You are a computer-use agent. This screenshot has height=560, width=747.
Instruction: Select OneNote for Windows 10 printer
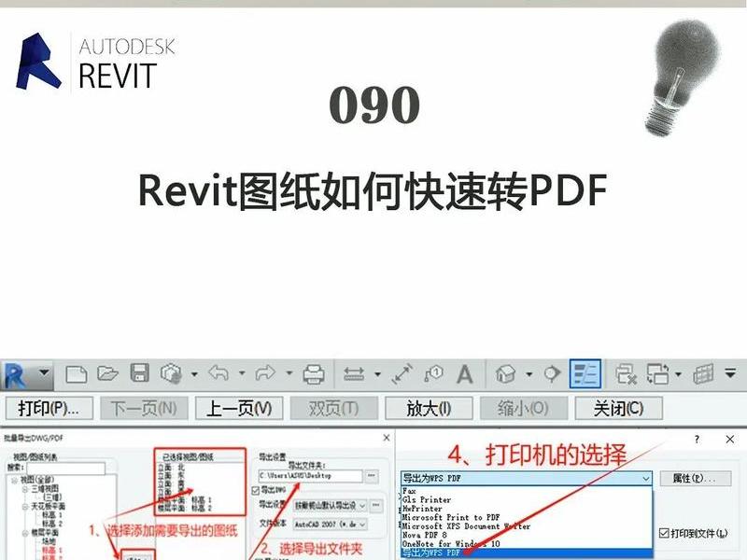pyautogui.click(x=526, y=544)
